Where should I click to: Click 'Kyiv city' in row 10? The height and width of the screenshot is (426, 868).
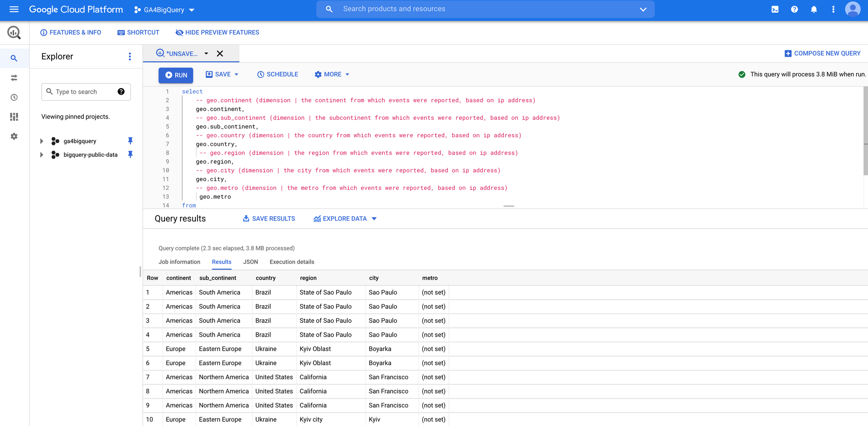tap(311, 419)
